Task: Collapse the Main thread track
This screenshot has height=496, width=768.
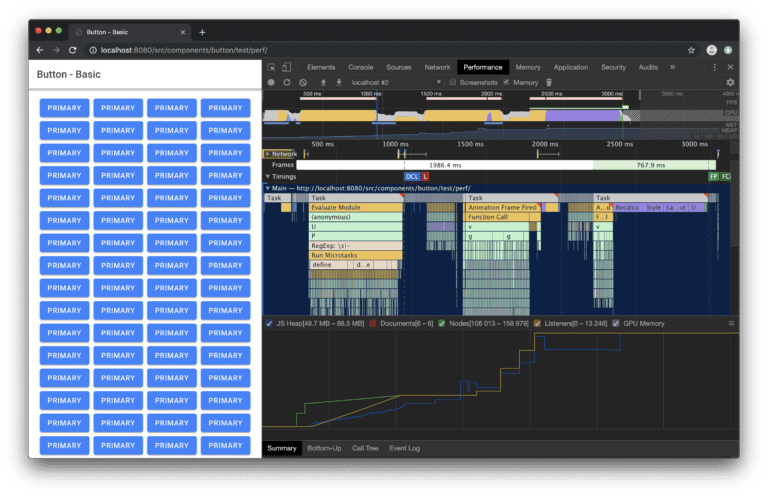Action: pyautogui.click(x=267, y=189)
